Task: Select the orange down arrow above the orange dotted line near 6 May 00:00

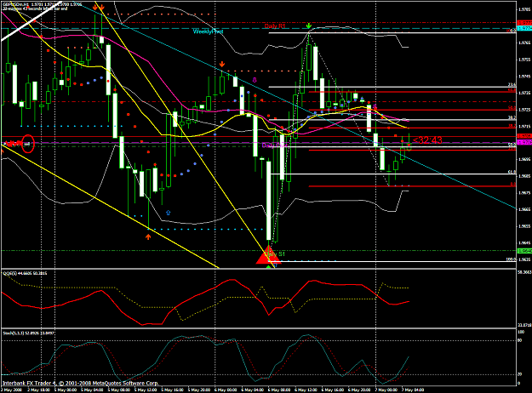Action: [222, 64]
